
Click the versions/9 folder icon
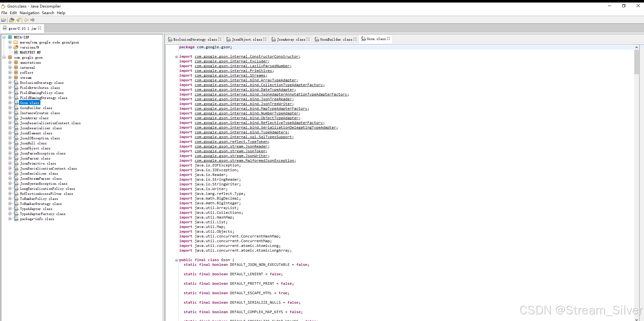(16, 47)
